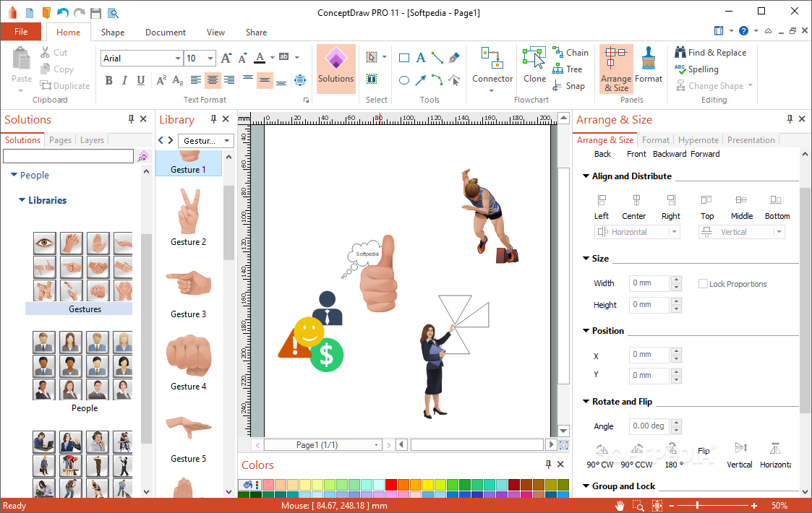Open the Format panel button
This screenshot has height=513, width=812.
(649, 65)
